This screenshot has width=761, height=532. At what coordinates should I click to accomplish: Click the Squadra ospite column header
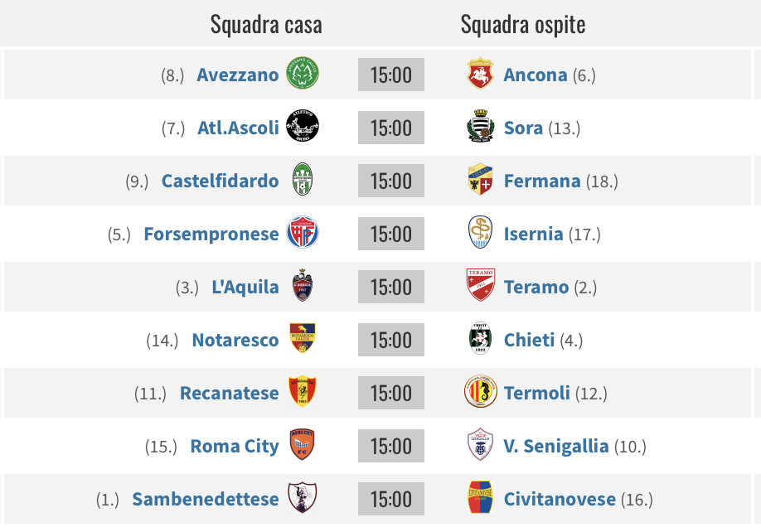tap(523, 24)
